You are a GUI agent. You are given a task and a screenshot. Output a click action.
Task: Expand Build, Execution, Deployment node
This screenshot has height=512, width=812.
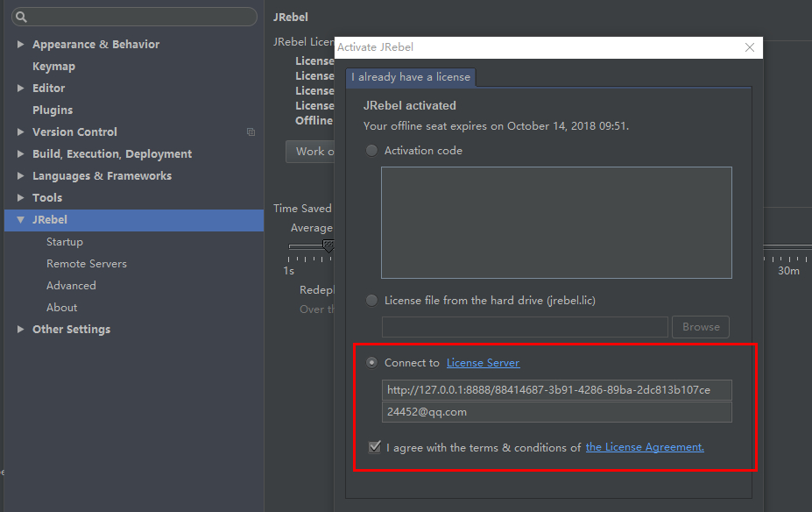(x=20, y=154)
